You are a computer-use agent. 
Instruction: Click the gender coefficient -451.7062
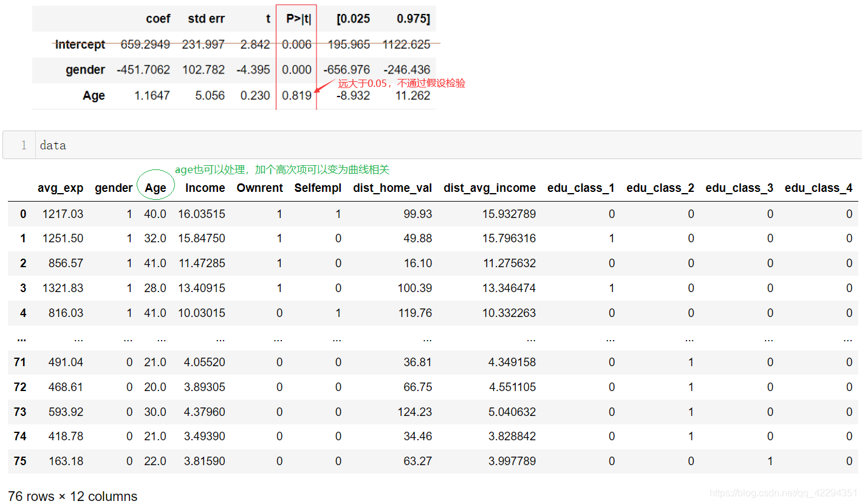143,70
